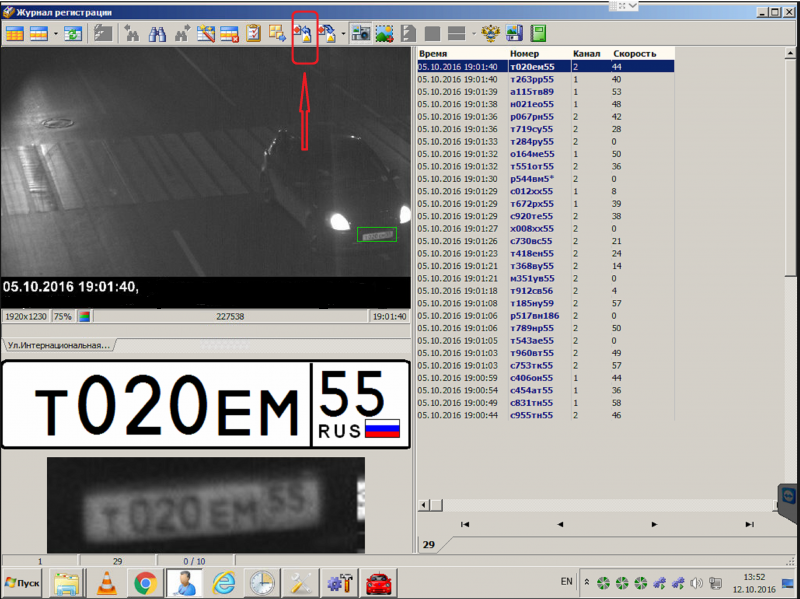Sort the list by Номер column header
The image size is (800, 599).
524,52
